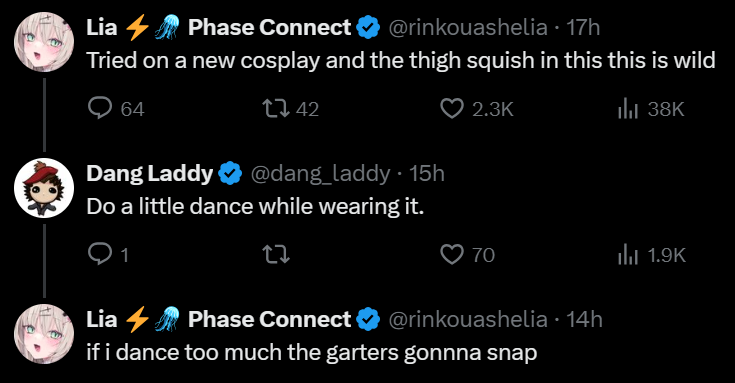This screenshot has height=383, width=735.
Task: Like Dang Laddy's reply with 70 likes
Action: [x=452, y=255]
